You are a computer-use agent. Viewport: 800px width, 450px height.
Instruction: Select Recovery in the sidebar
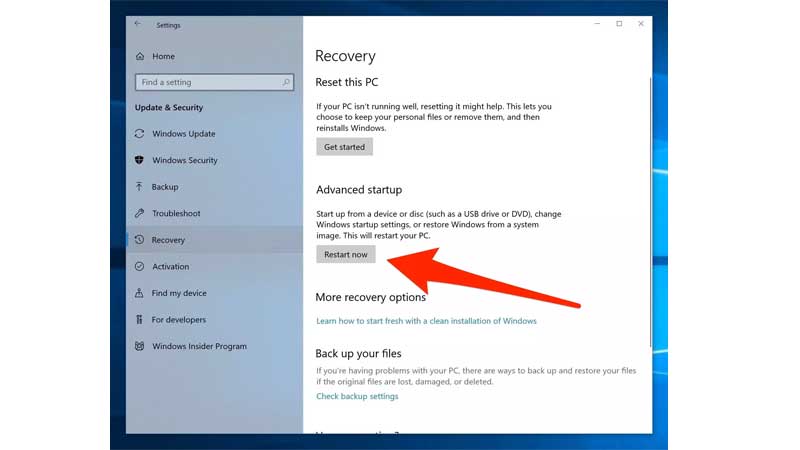click(214, 240)
